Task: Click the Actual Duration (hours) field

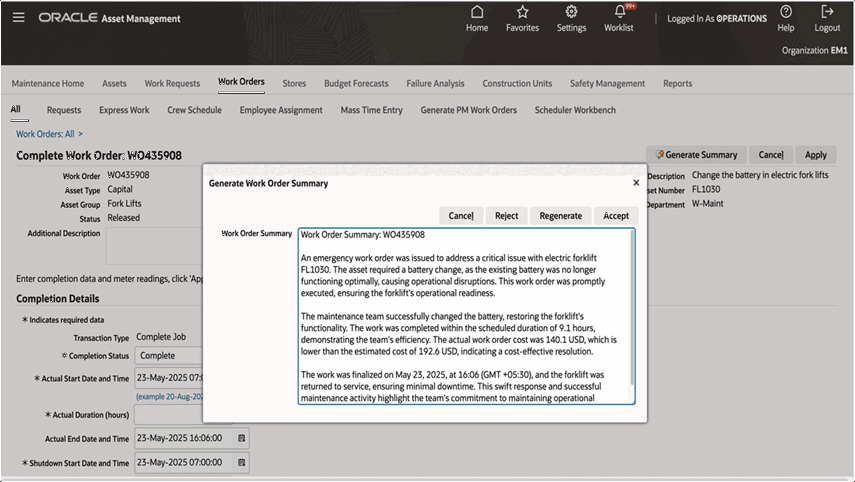Action: tap(169, 414)
